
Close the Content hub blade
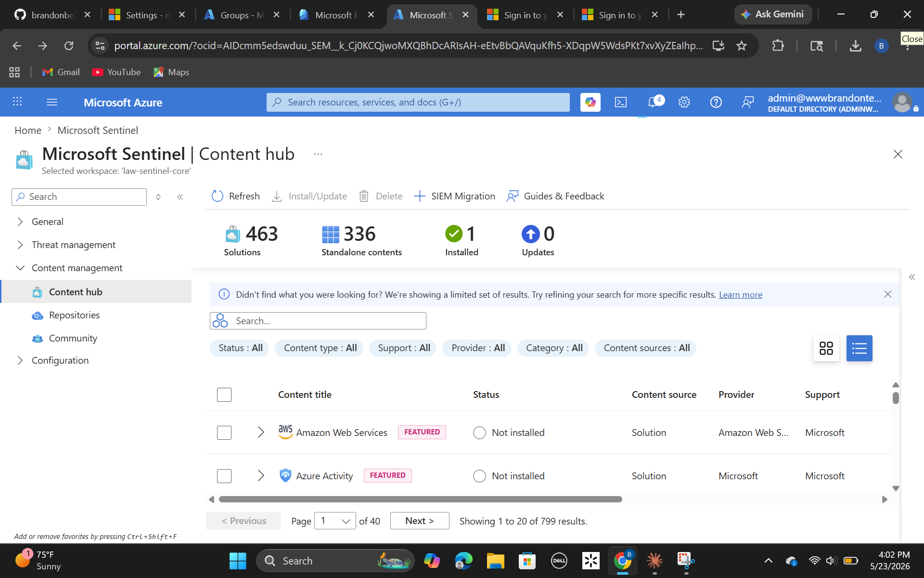pyautogui.click(x=898, y=154)
